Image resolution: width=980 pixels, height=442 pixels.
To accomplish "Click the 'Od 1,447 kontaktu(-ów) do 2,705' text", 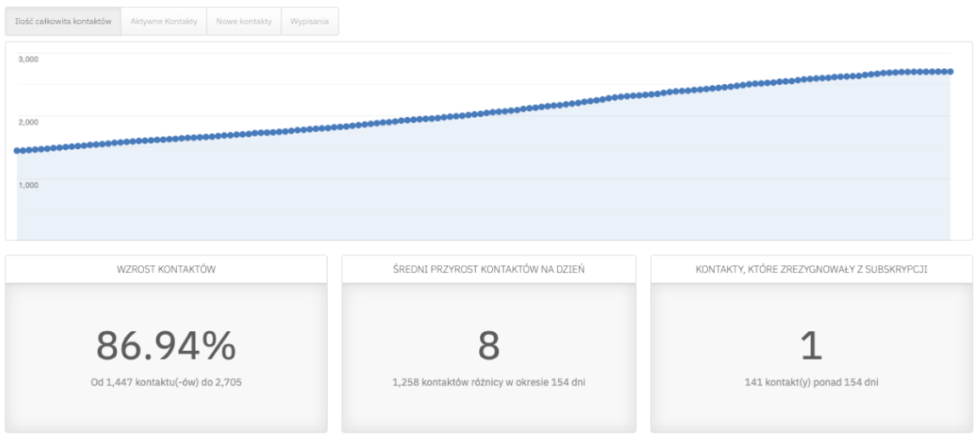I will click(x=166, y=382).
